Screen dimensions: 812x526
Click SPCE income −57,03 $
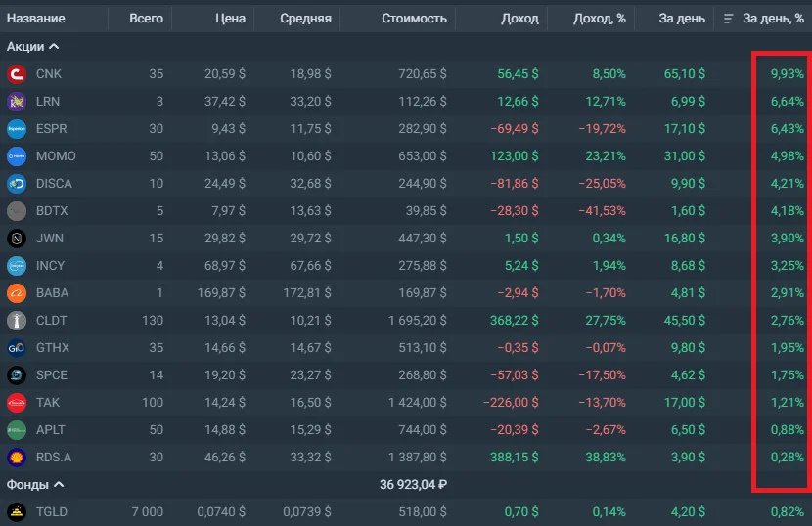[x=515, y=375]
